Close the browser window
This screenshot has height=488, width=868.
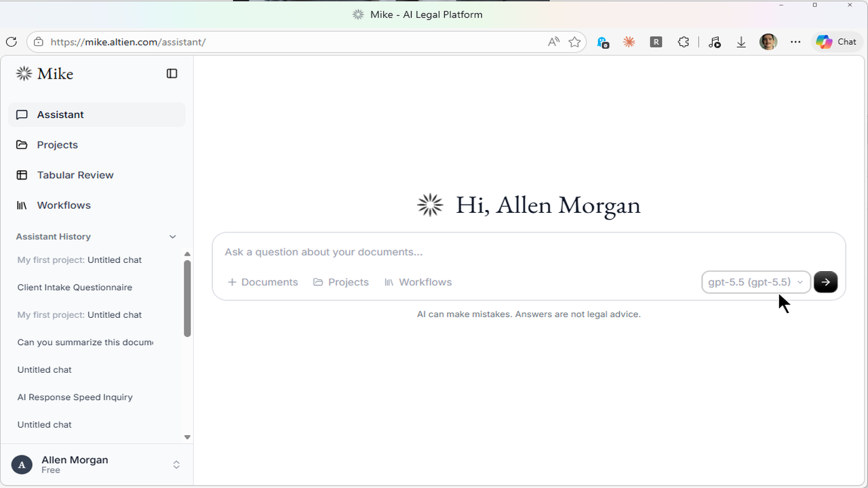[x=850, y=5]
